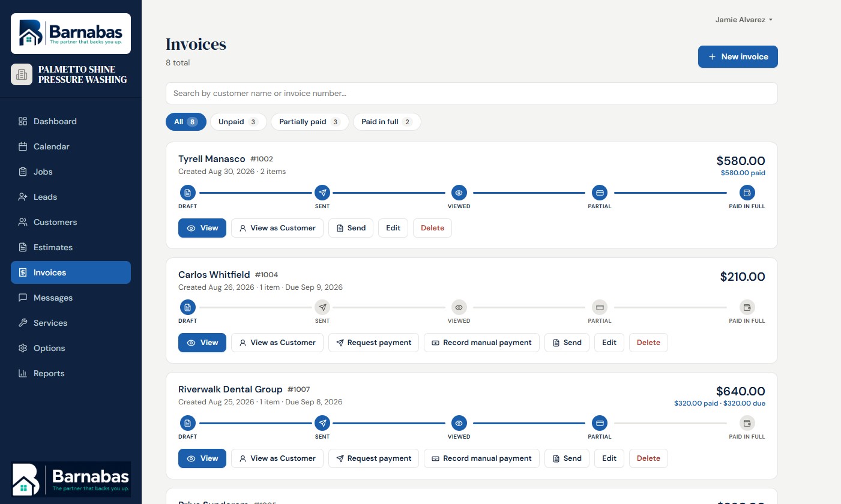Open View as Customer for Carlos Whitfield
The height and width of the screenshot is (504, 841).
(277, 343)
